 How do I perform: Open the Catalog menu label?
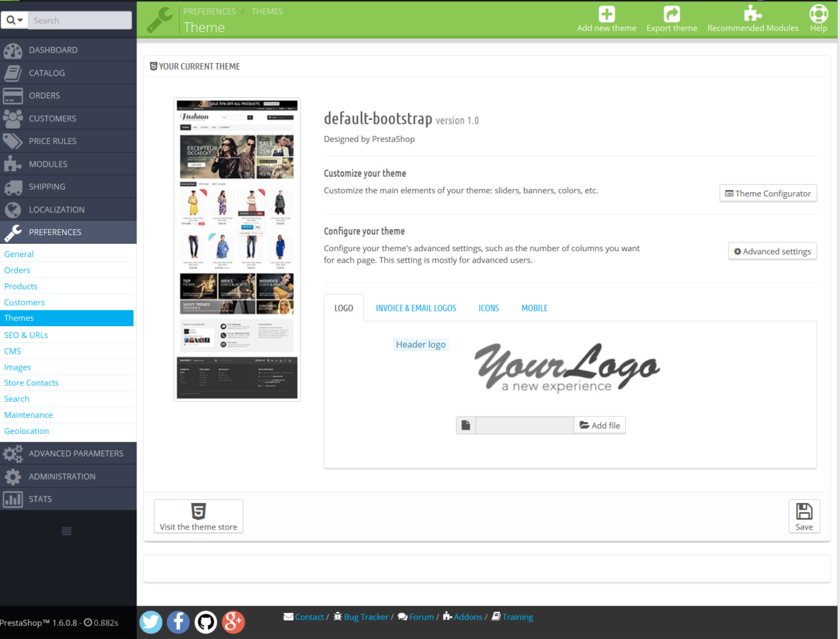47,73
